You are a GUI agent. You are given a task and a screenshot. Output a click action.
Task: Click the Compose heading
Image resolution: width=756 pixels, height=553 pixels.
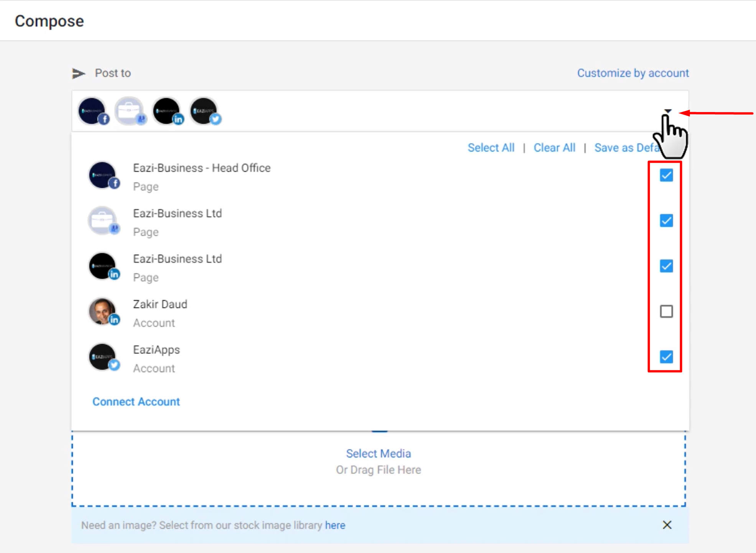pos(49,21)
